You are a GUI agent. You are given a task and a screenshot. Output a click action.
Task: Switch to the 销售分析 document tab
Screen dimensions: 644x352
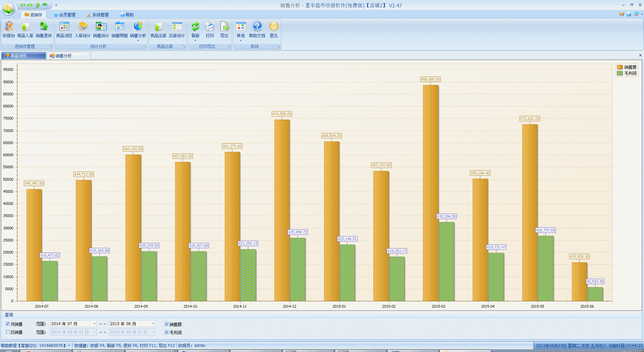(x=68, y=56)
